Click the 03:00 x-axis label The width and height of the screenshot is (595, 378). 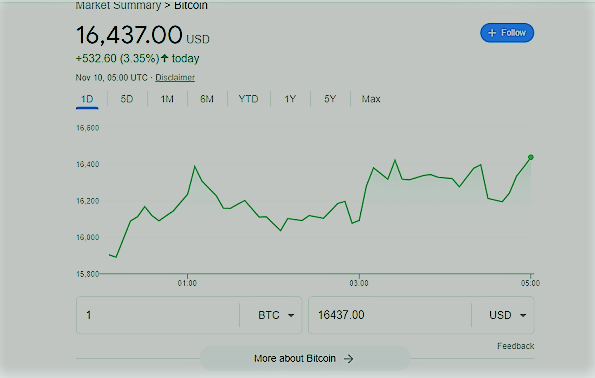359,283
